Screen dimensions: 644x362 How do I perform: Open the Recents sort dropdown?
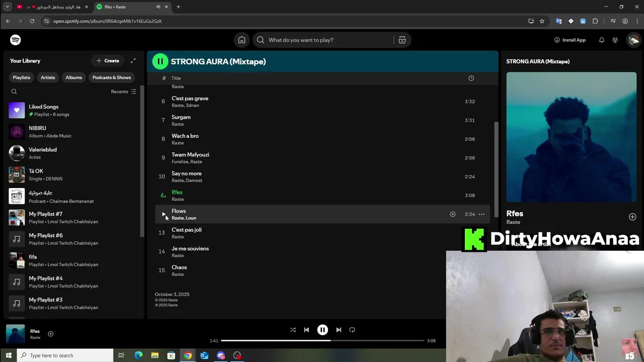pyautogui.click(x=123, y=92)
